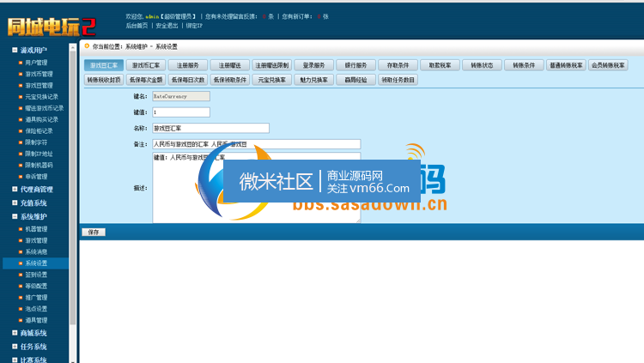The width and height of the screenshot is (644, 363).
Task: Switch to the 注册赠送 tab
Action: tap(229, 65)
